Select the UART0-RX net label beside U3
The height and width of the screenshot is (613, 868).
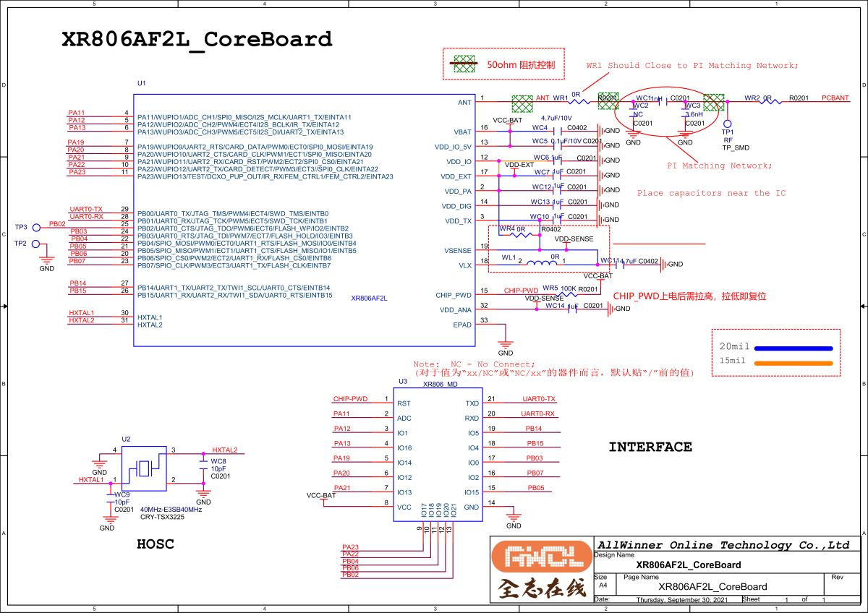[x=538, y=414]
